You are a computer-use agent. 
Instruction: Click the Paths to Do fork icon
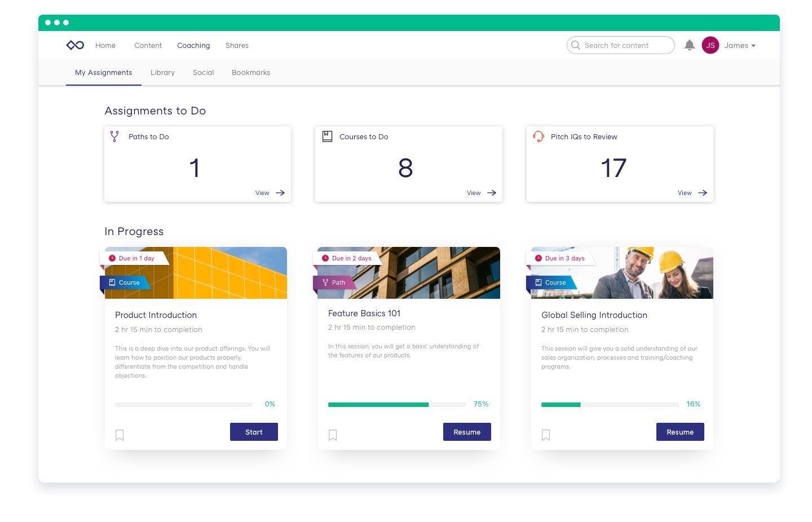(x=114, y=136)
